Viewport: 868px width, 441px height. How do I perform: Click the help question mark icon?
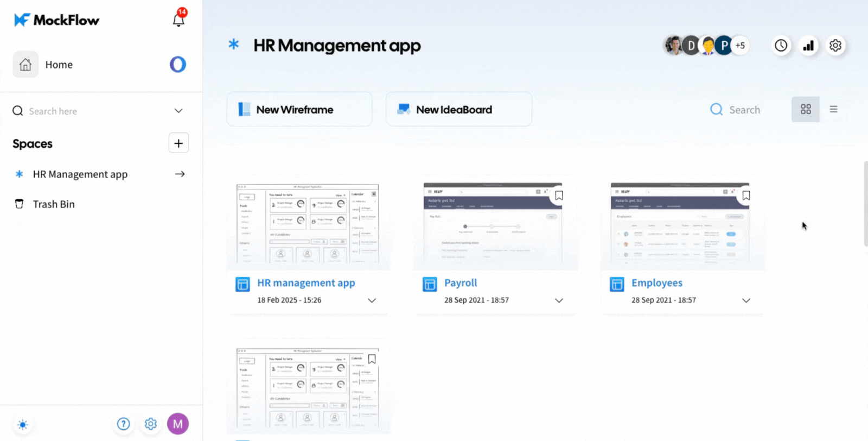pyautogui.click(x=124, y=424)
